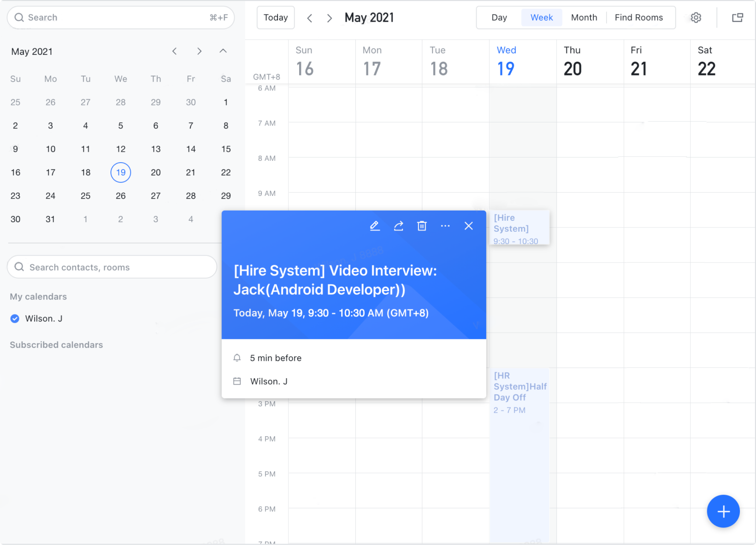
Task: Open more options ellipsis in event popup
Action: pyautogui.click(x=445, y=226)
